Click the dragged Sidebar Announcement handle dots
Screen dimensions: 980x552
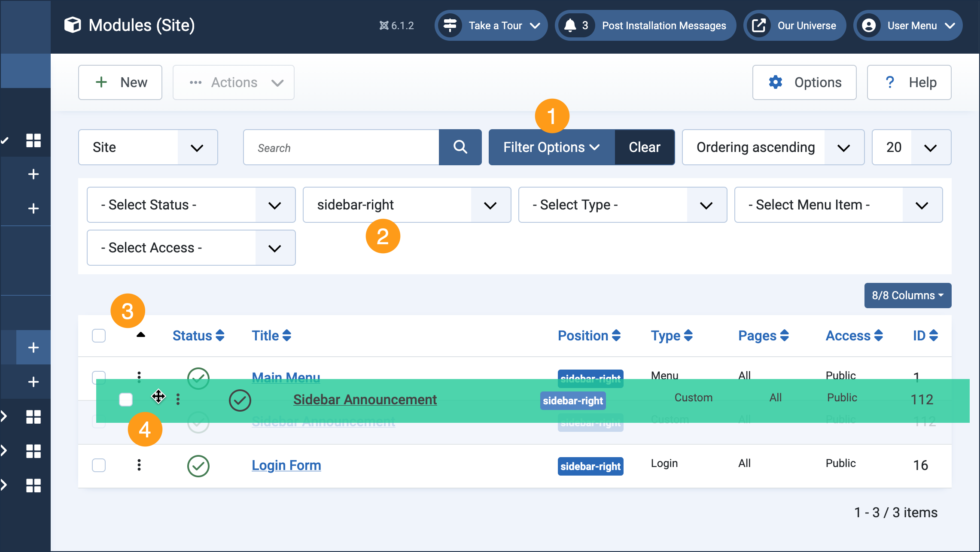[x=178, y=400]
